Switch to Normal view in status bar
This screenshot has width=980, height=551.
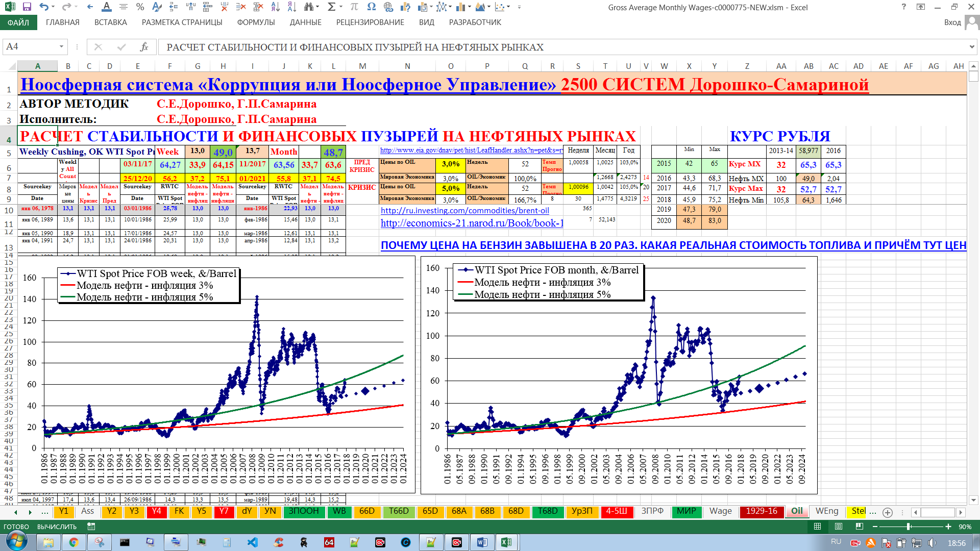(x=817, y=527)
